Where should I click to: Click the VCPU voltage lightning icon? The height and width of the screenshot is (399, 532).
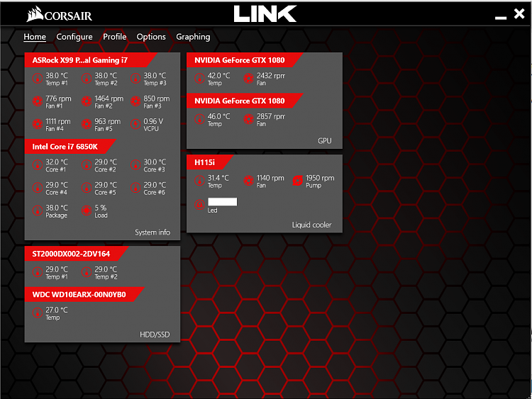point(135,124)
